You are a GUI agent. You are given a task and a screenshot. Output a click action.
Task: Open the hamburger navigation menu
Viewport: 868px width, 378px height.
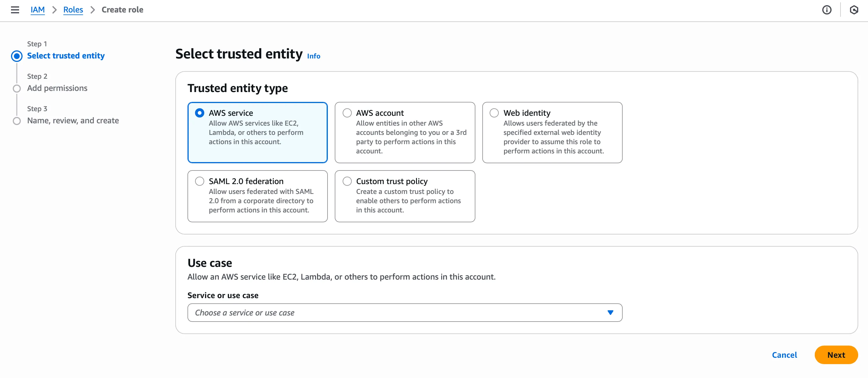15,10
